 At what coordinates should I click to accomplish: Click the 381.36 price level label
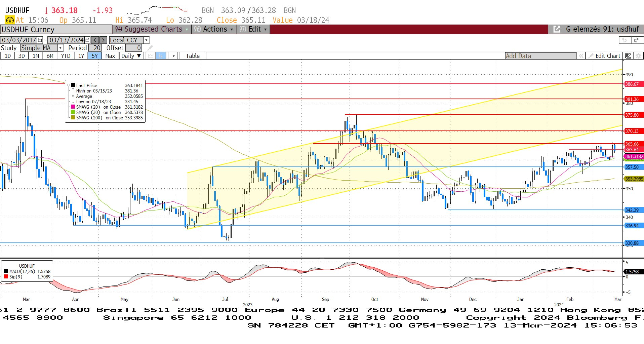(x=633, y=99)
